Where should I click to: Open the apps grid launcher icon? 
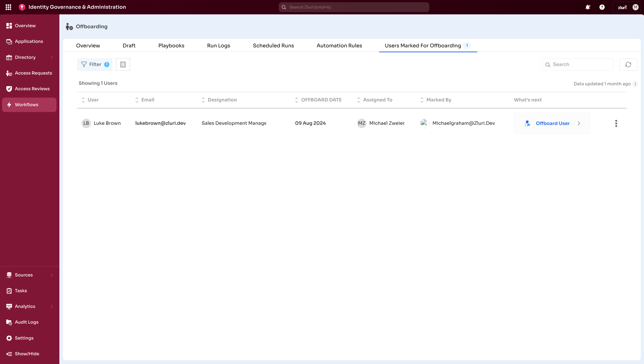[8, 7]
